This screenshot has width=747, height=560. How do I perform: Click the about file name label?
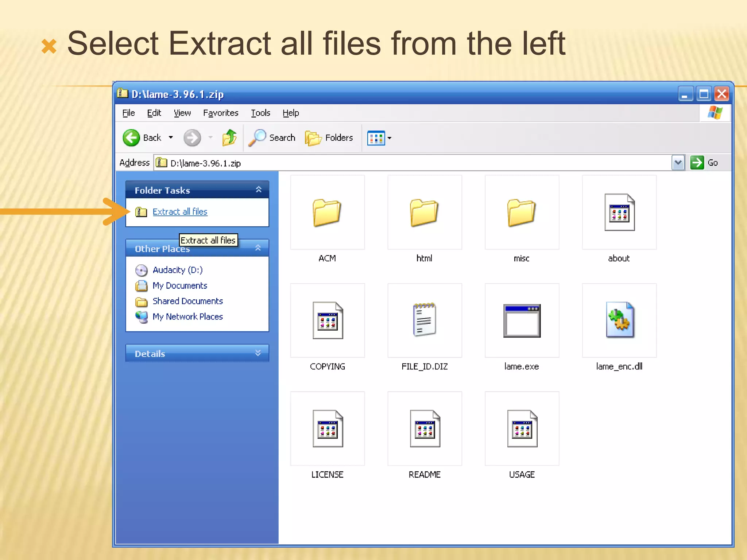[619, 258]
